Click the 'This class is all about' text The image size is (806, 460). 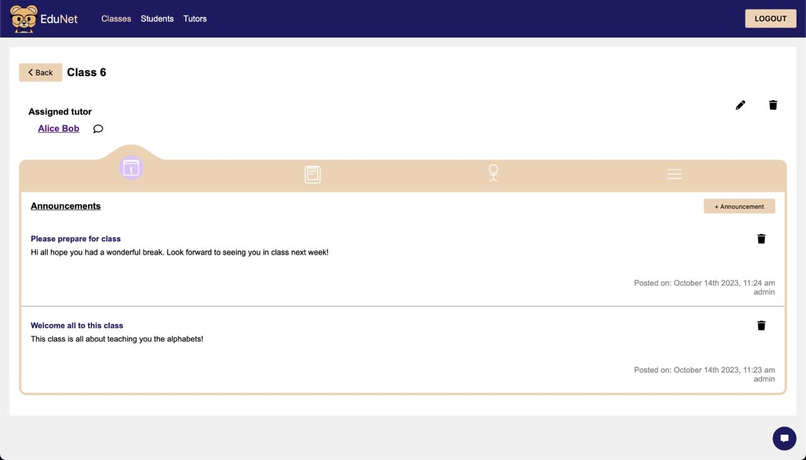point(117,339)
